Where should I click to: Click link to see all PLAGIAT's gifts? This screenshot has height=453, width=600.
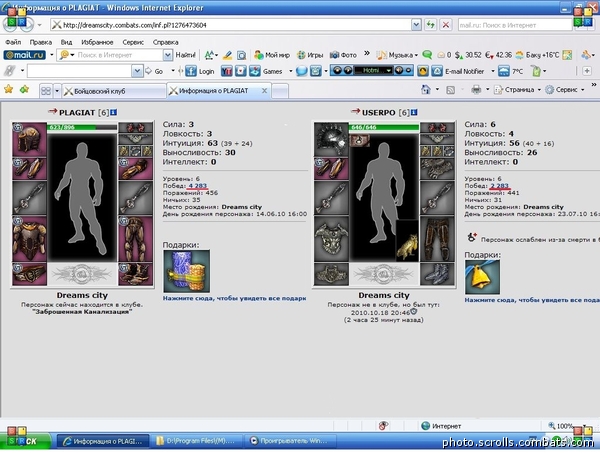(235, 298)
